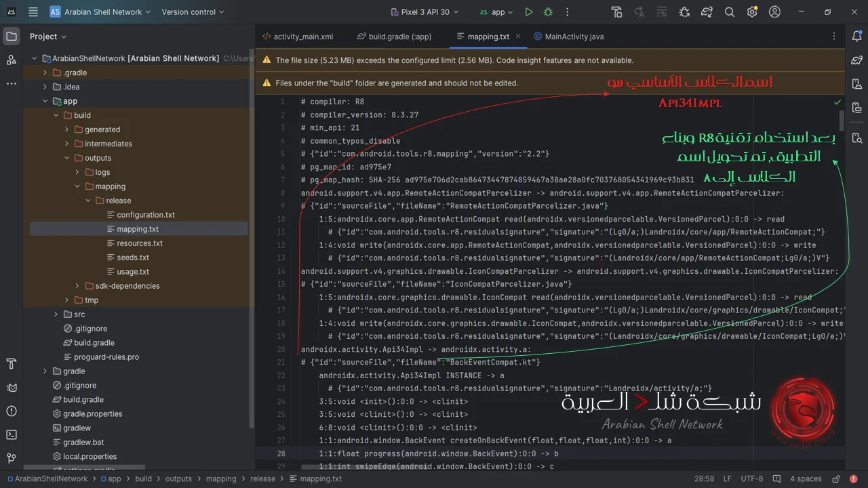
Task: Debug the app with bug icon
Action: pos(548,12)
